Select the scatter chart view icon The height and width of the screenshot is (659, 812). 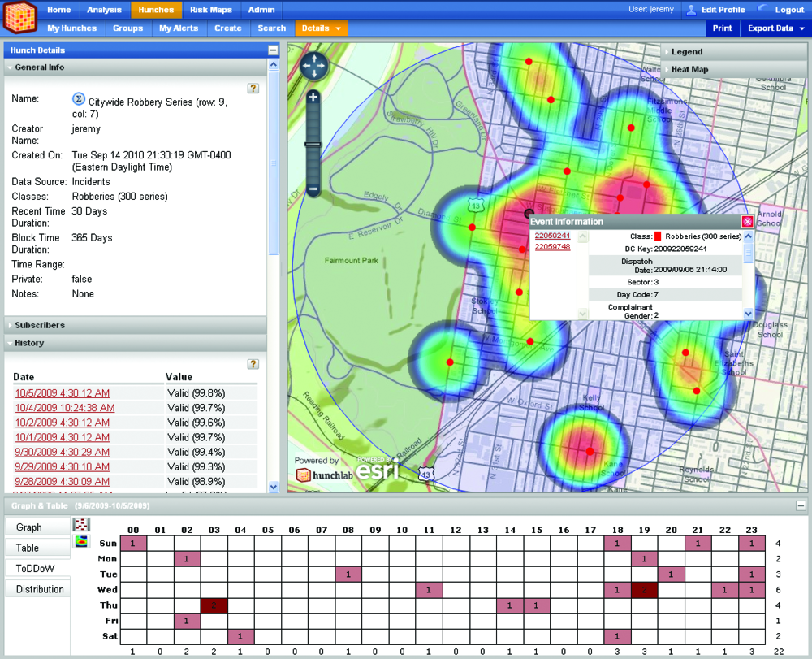pyautogui.click(x=81, y=526)
